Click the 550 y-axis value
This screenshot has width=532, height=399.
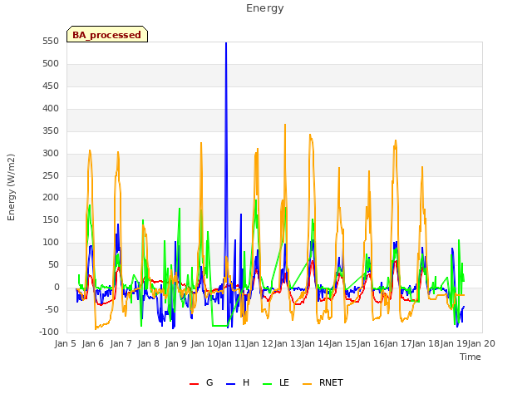pos(51,42)
